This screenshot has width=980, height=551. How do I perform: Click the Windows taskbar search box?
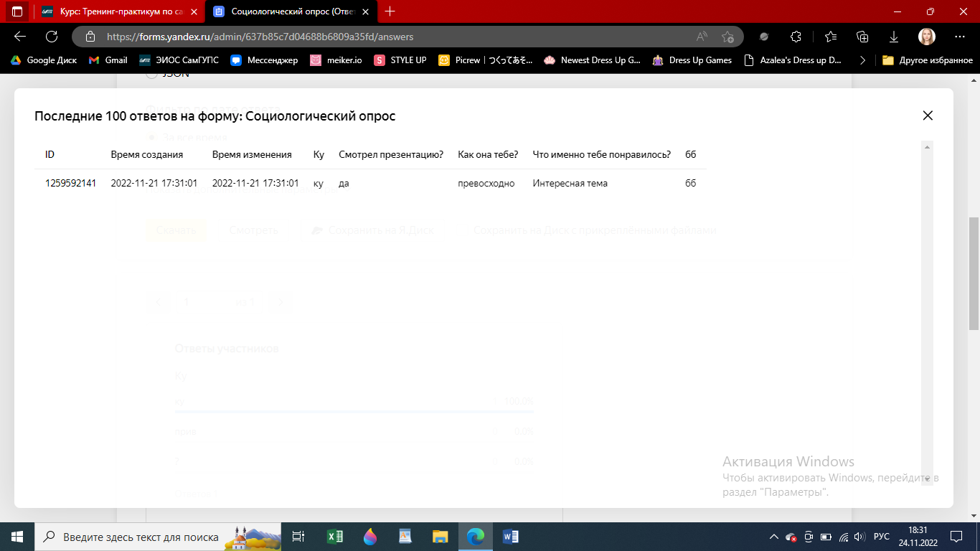(159, 536)
